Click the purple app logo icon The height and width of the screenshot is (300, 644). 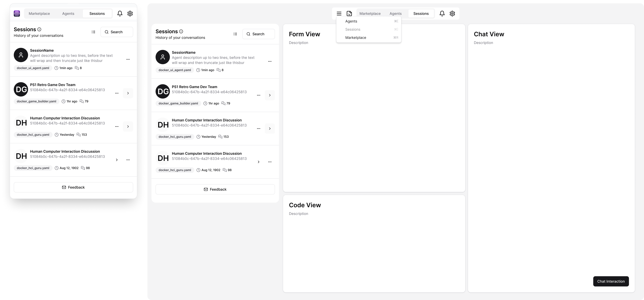[17, 13]
